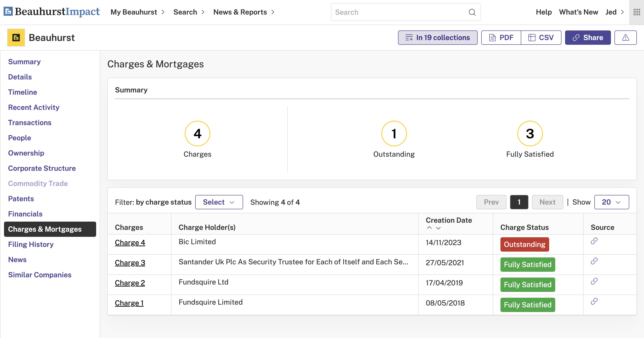Click page 1 pagination button
Screen dimensions: 644x338
(x=519, y=202)
